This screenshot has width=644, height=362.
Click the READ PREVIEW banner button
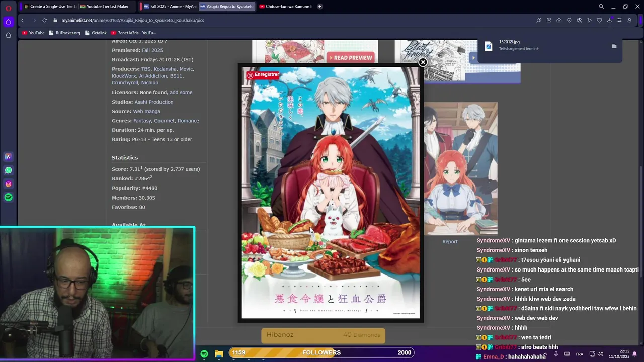pyautogui.click(x=351, y=58)
